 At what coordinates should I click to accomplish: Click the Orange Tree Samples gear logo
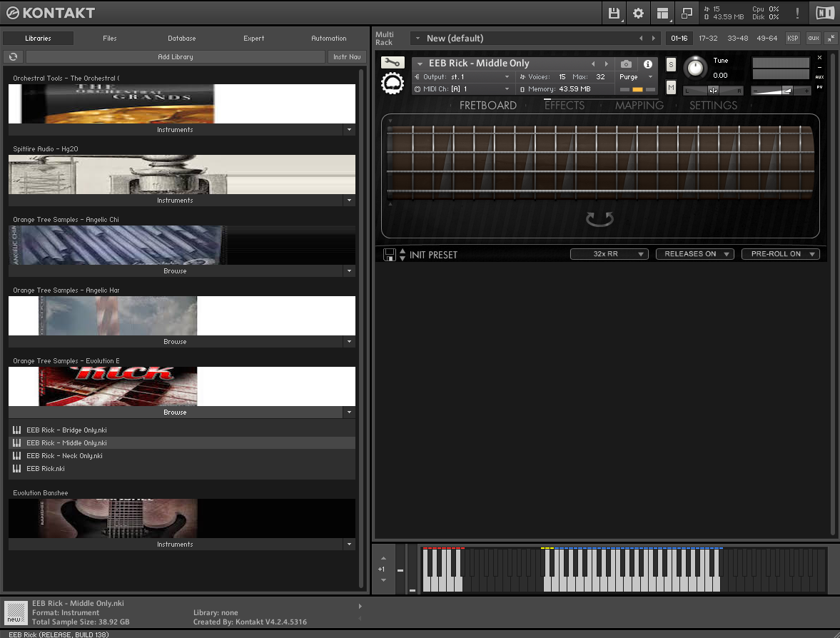tap(393, 83)
